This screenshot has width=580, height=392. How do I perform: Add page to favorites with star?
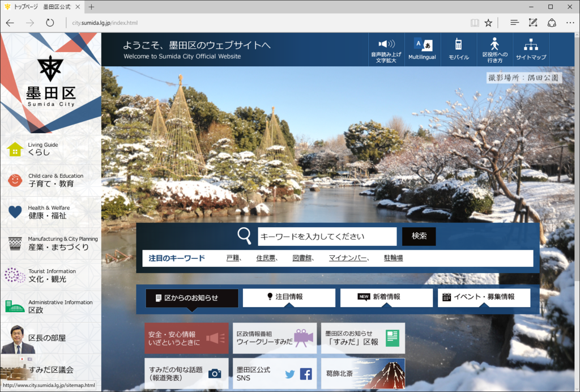pyautogui.click(x=488, y=23)
